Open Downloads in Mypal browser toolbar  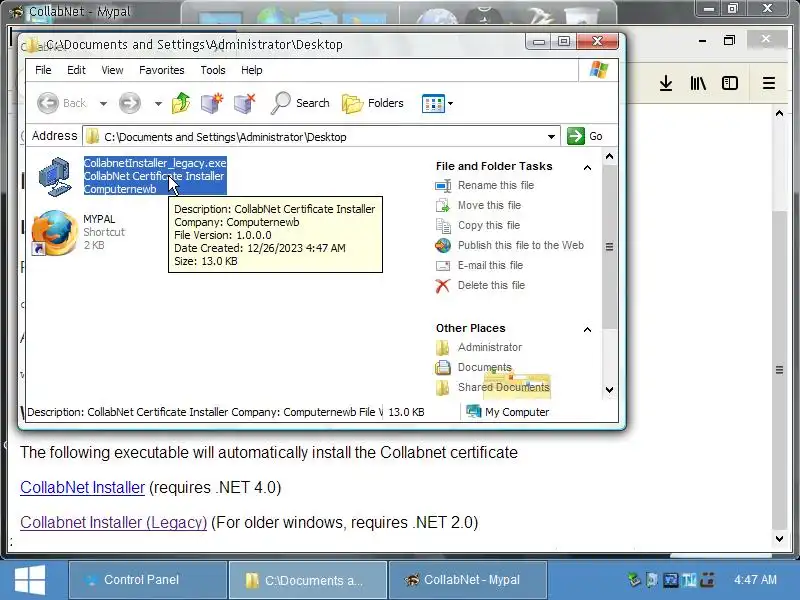(x=666, y=83)
